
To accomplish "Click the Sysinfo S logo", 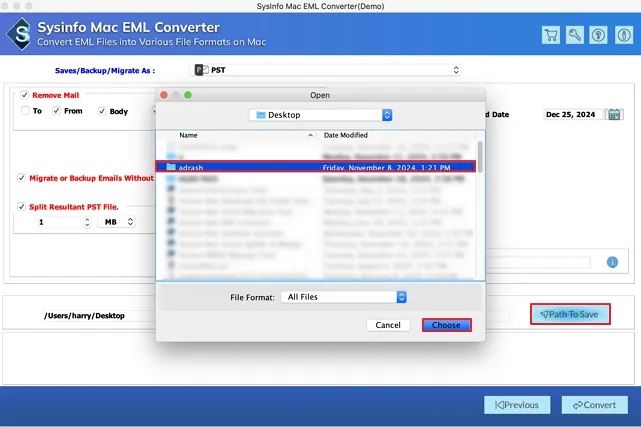I will [x=19, y=34].
